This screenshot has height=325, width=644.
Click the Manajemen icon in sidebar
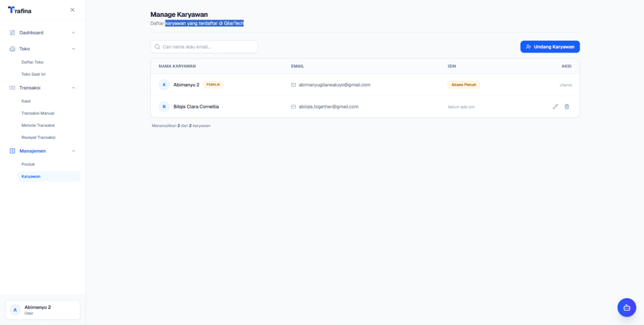[12, 151]
